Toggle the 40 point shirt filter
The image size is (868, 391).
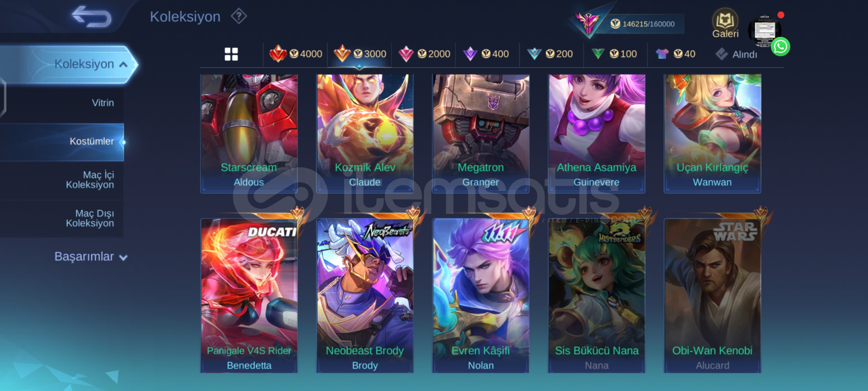click(675, 54)
